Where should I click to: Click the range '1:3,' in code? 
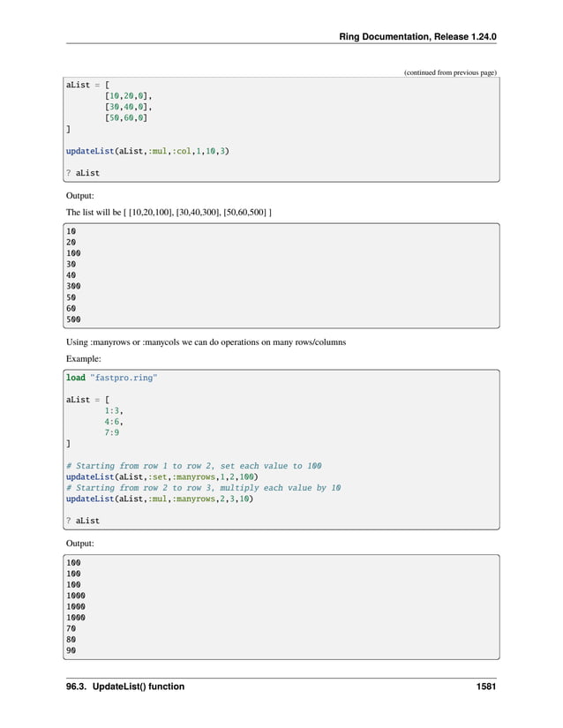pyautogui.click(x=114, y=411)
